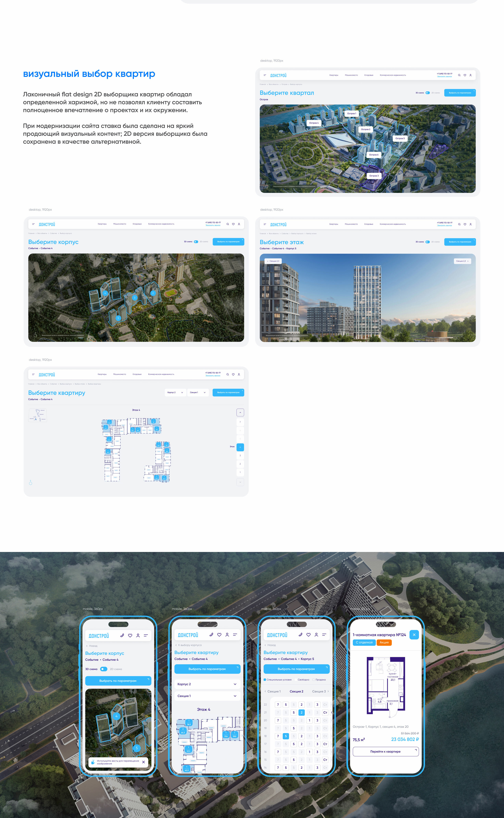Open the hamburger menu in third mobile header
This screenshot has height=818, width=504.
pos(324,635)
